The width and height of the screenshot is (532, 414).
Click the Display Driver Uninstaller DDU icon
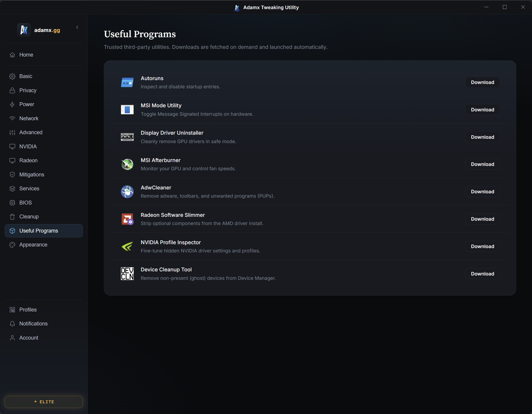[x=127, y=137]
